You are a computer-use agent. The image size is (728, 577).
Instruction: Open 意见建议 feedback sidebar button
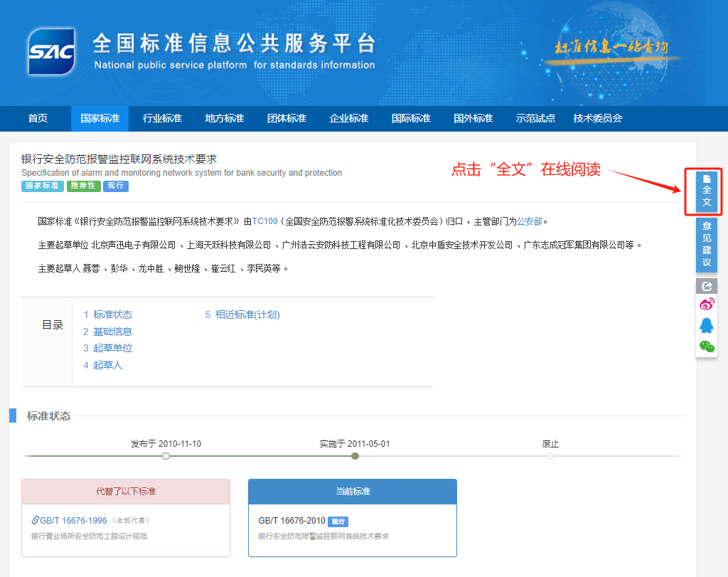coord(707,244)
